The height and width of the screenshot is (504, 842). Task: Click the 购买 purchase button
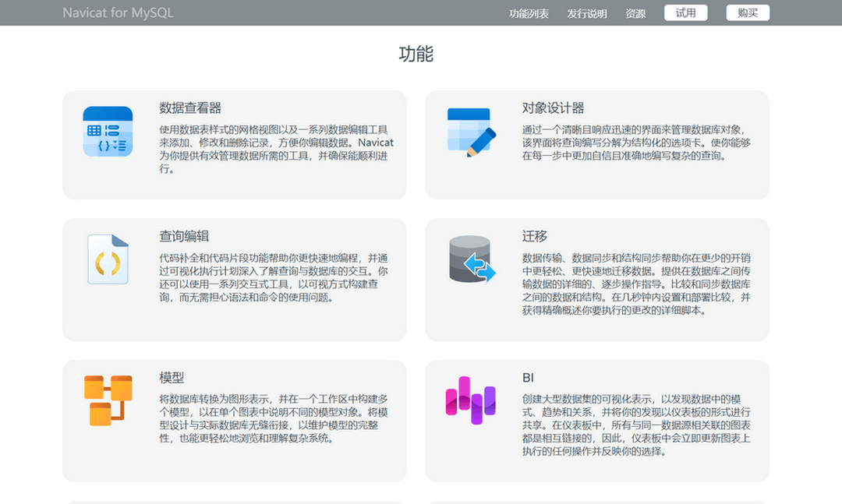(x=748, y=12)
